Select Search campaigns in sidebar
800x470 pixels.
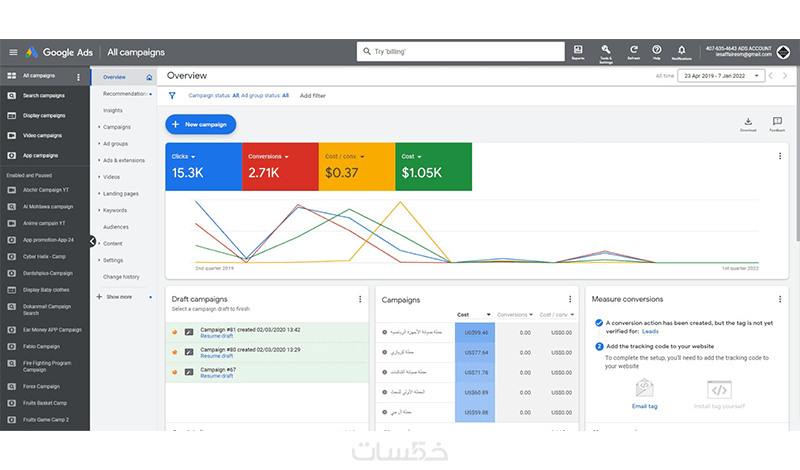pyautogui.click(x=45, y=95)
